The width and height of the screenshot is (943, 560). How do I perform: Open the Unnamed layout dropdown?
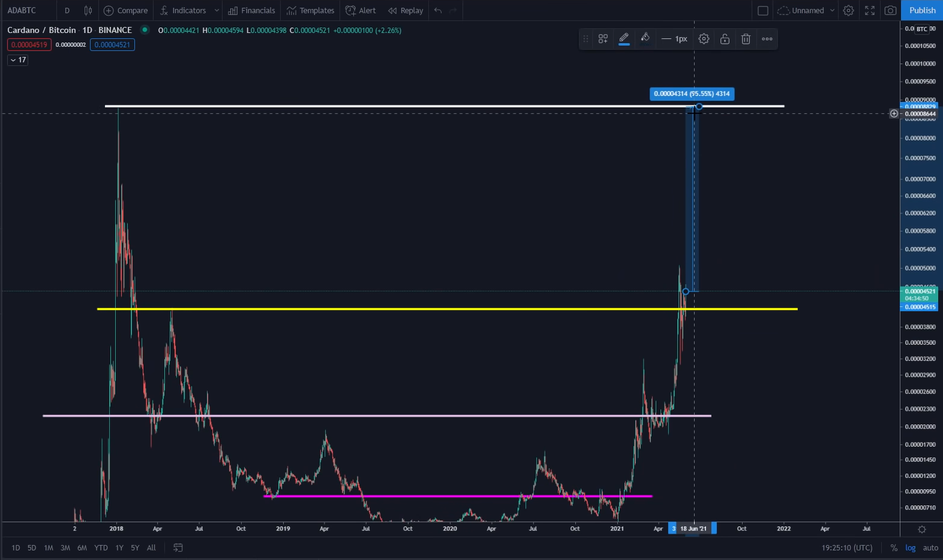pos(832,10)
